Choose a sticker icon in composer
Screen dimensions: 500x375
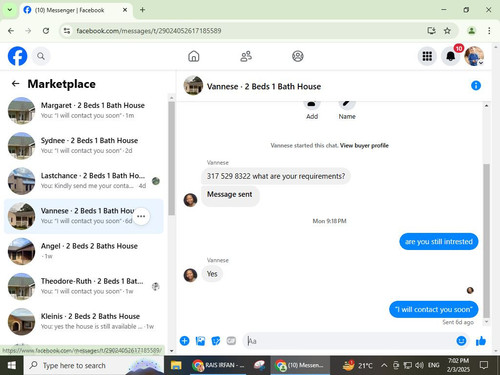click(x=216, y=341)
